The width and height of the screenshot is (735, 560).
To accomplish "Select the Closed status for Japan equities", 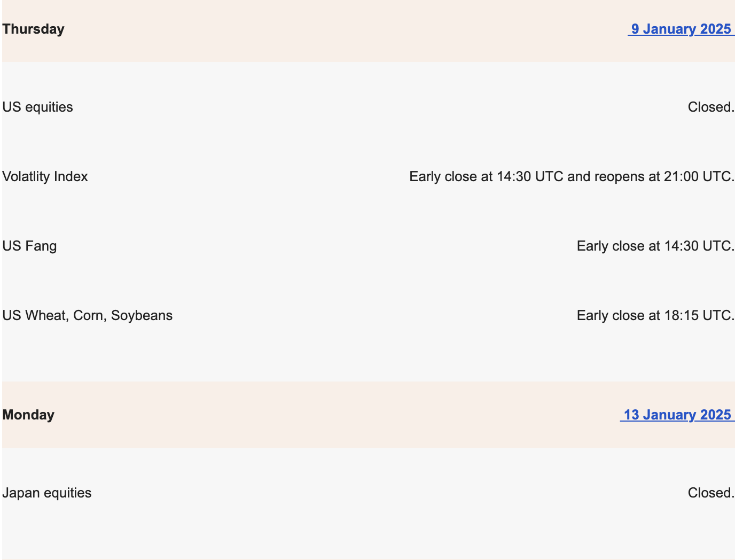I will [711, 493].
